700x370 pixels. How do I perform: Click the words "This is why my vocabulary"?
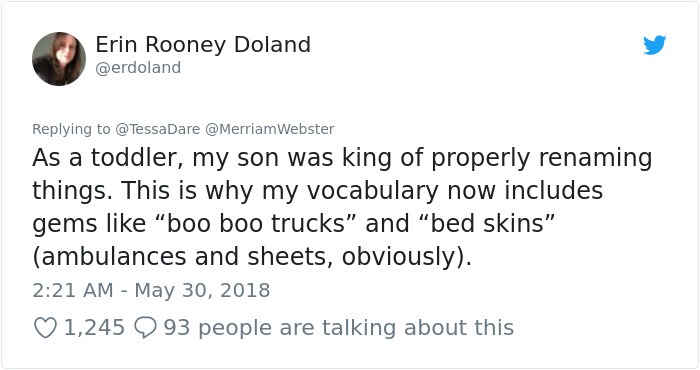(x=280, y=191)
